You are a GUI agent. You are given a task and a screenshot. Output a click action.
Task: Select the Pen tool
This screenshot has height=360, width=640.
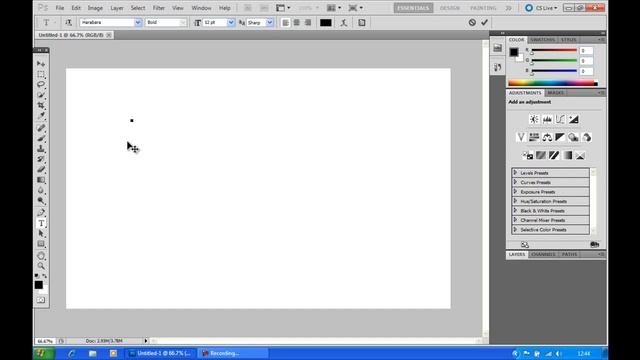point(41,212)
